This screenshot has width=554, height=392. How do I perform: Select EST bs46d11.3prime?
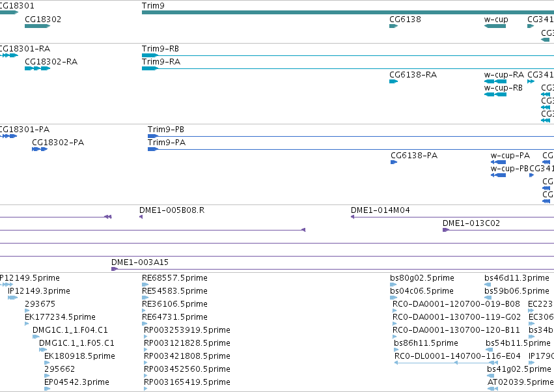point(516,278)
